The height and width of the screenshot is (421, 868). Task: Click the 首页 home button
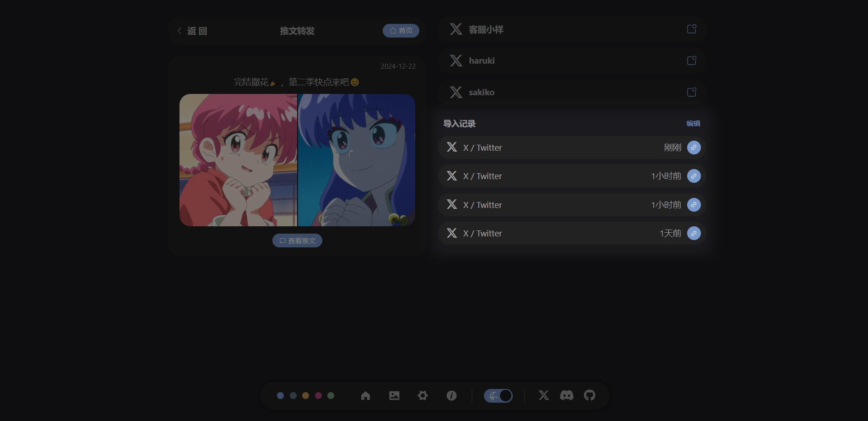401,31
